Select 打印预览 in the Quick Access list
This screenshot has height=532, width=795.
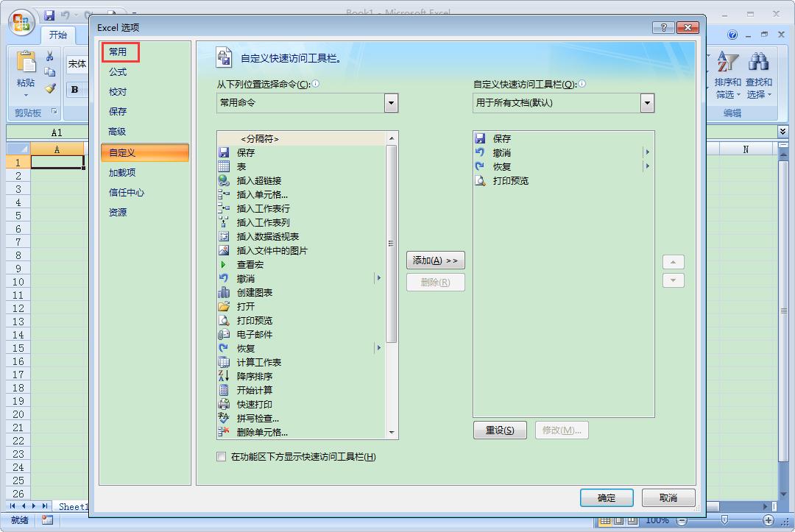click(x=511, y=180)
